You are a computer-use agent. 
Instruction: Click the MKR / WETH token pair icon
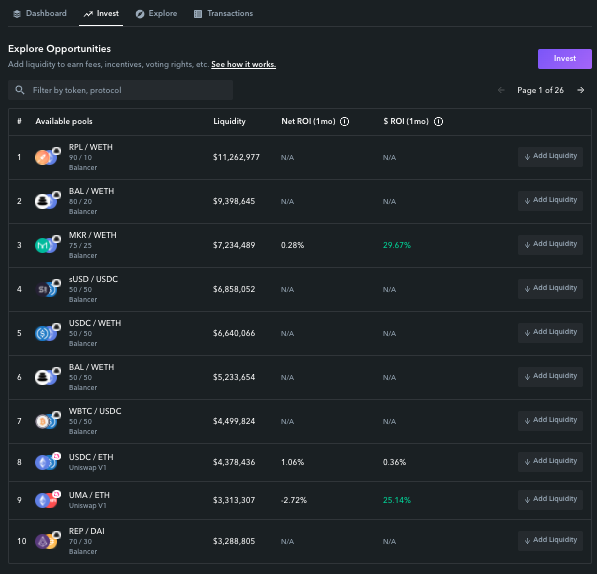click(48, 244)
